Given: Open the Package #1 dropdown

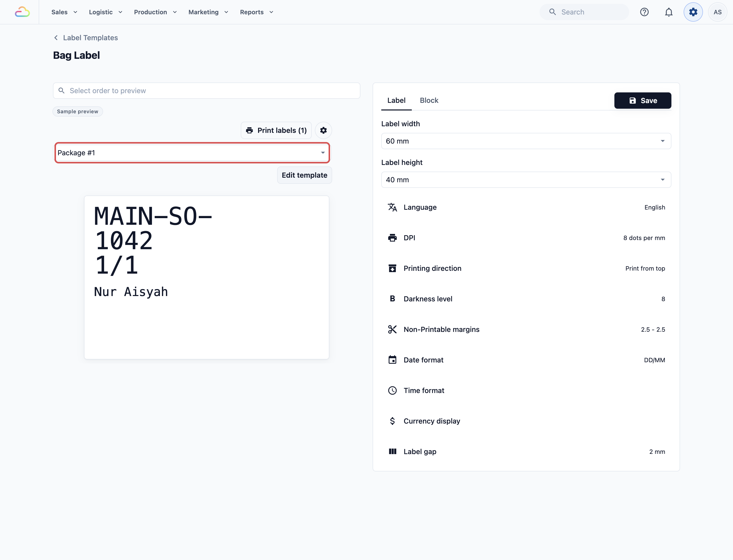Looking at the screenshot, I should click(x=192, y=153).
